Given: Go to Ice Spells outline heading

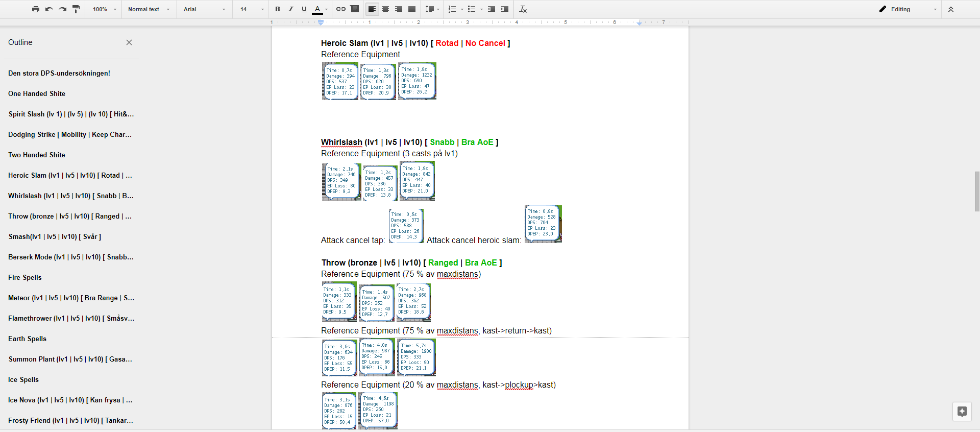Looking at the screenshot, I should 23,379.
